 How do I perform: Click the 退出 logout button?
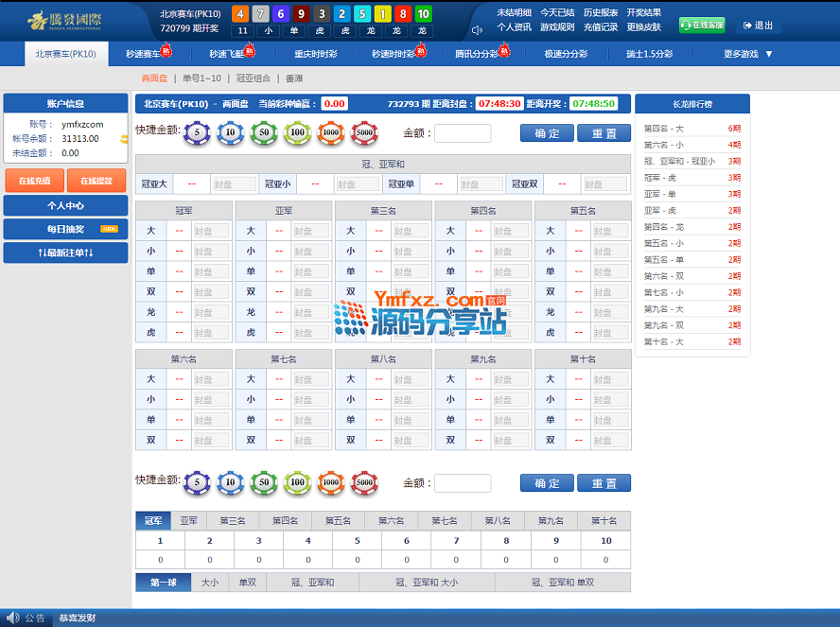[758, 26]
